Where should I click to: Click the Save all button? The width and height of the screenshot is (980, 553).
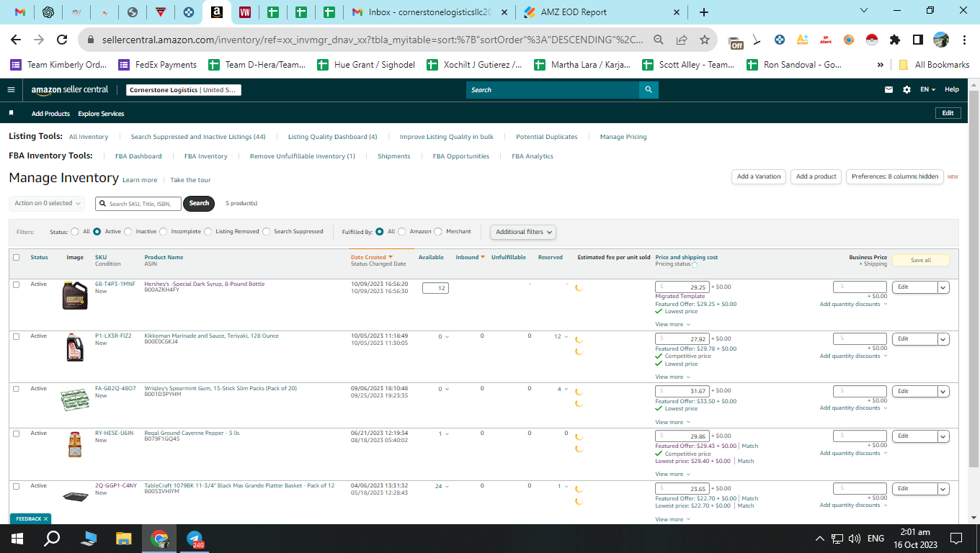[921, 260]
